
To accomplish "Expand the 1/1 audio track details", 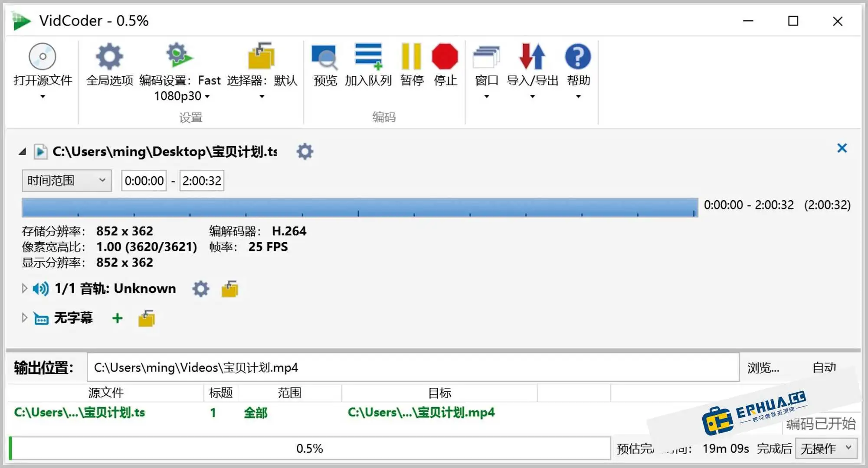I will [x=24, y=288].
